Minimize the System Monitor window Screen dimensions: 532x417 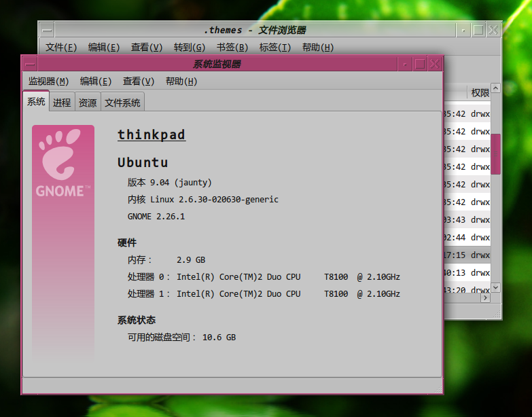point(405,64)
